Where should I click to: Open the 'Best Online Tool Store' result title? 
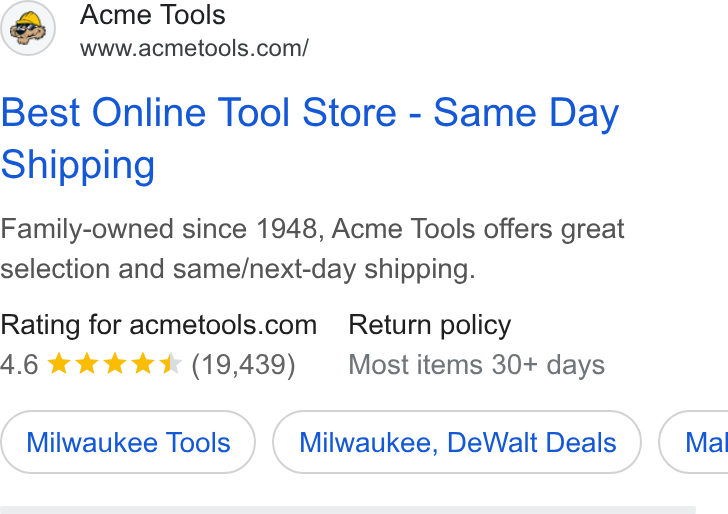310,138
